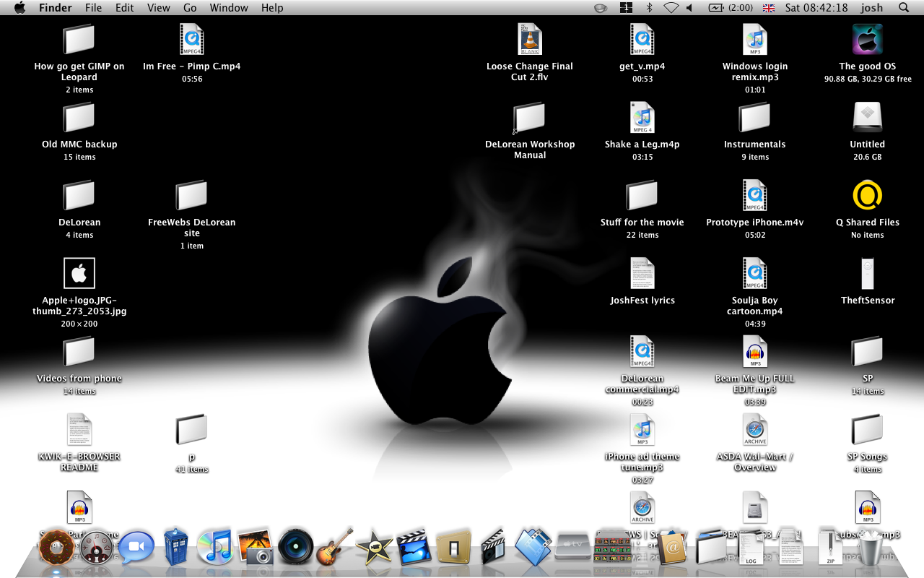The image size is (924, 578).
Task: Open the Finder menu
Action: point(55,8)
